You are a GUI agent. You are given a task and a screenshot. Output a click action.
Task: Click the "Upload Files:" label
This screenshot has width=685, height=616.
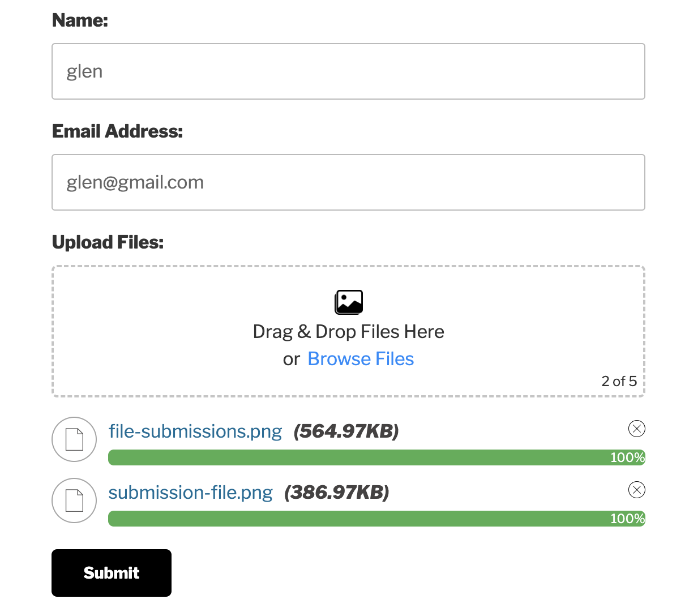pos(108,242)
